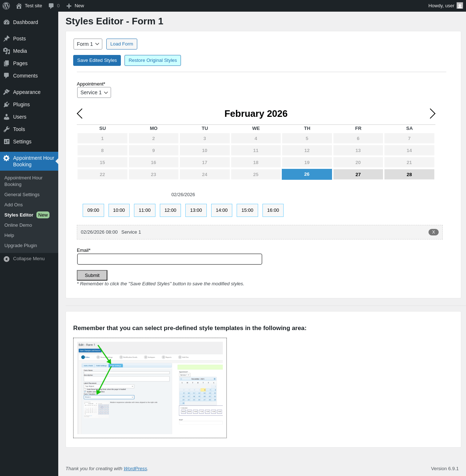Open the Help submenu item
Screen dimensions: 466x476
[9, 235]
